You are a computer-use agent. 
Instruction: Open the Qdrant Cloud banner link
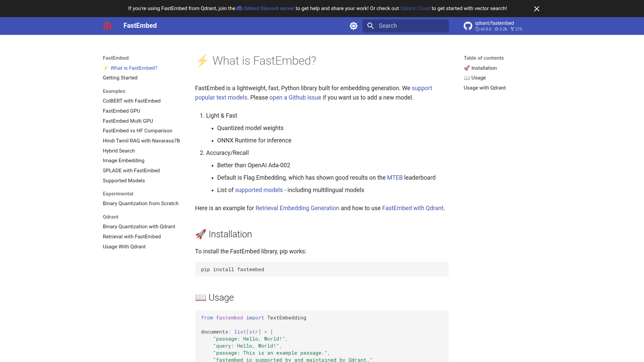point(415,8)
